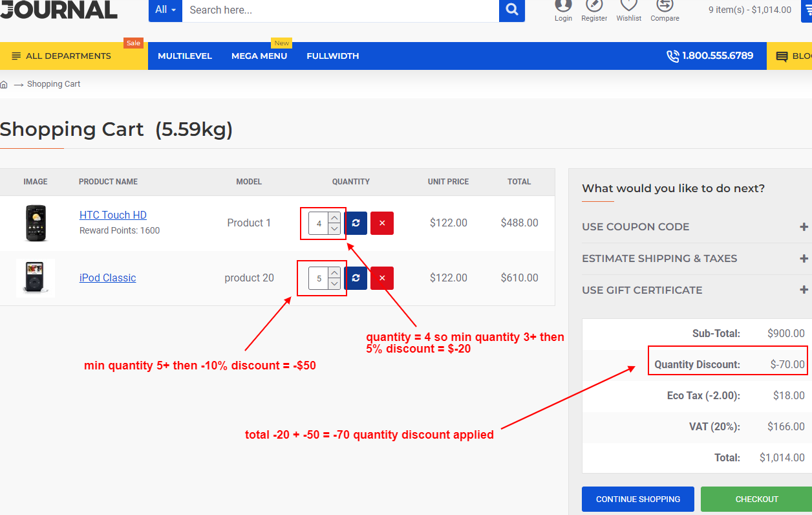This screenshot has height=515, width=812.
Task: Open the All categories search dropdown
Action: click(165, 10)
